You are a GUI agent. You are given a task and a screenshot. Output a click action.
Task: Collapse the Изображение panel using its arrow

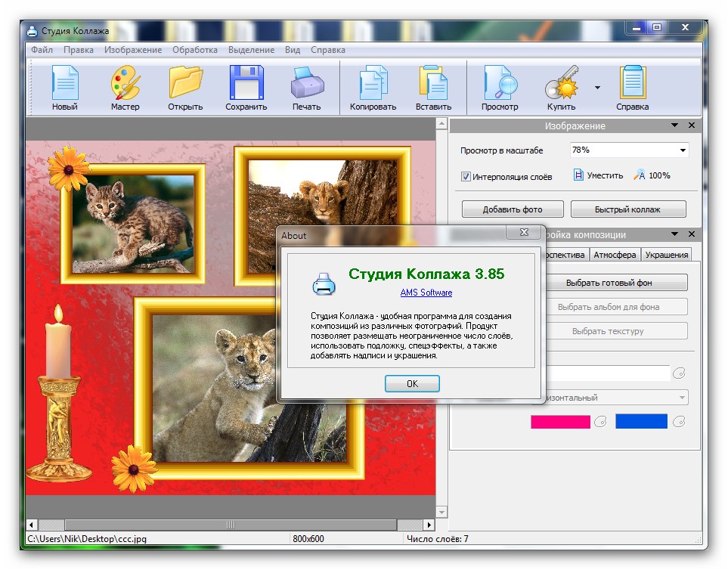tap(674, 126)
